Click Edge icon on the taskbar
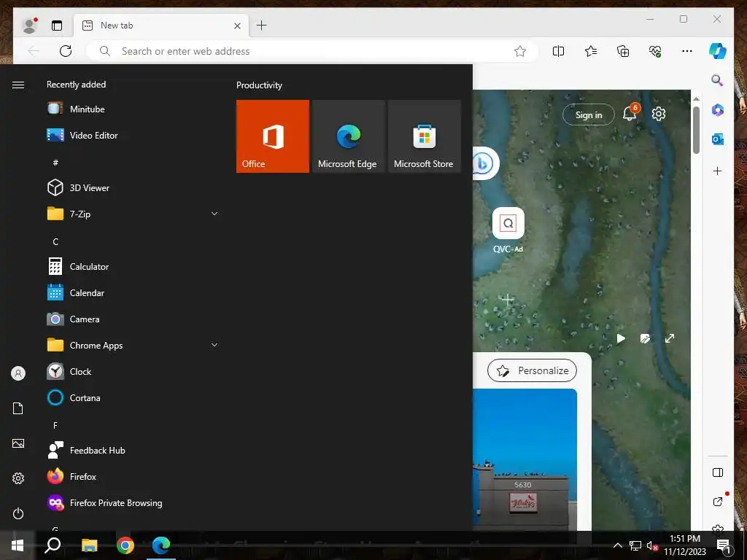The image size is (747, 560). (x=161, y=545)
